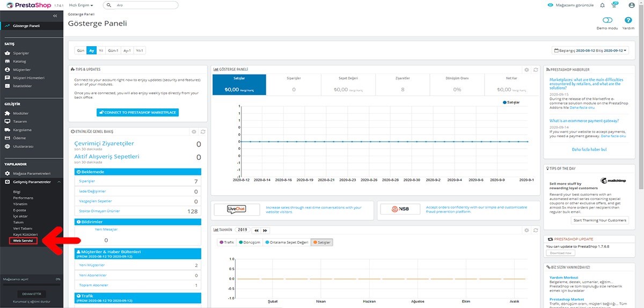Collapse sidebar with double-chevron icon
The image size is (644, 308).
(55, 16)
